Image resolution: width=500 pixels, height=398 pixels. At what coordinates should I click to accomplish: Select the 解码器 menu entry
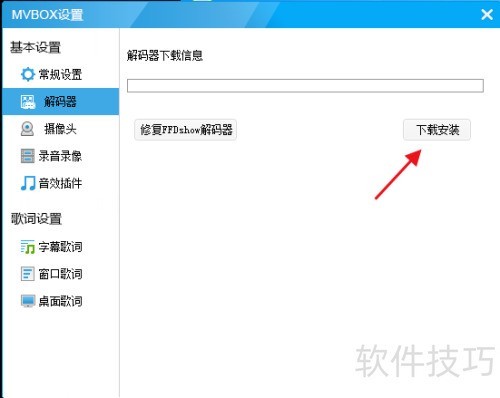coord(61,102)
